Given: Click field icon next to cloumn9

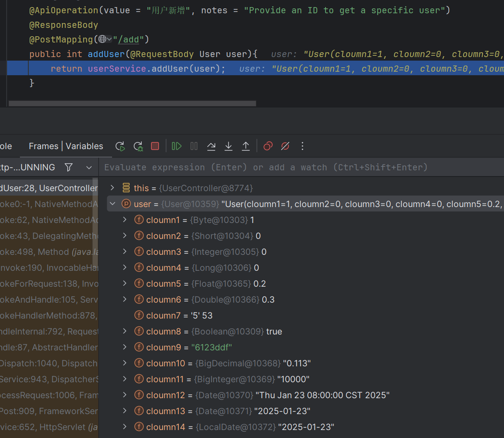Looking at the screenshot, I should (139, 347).
